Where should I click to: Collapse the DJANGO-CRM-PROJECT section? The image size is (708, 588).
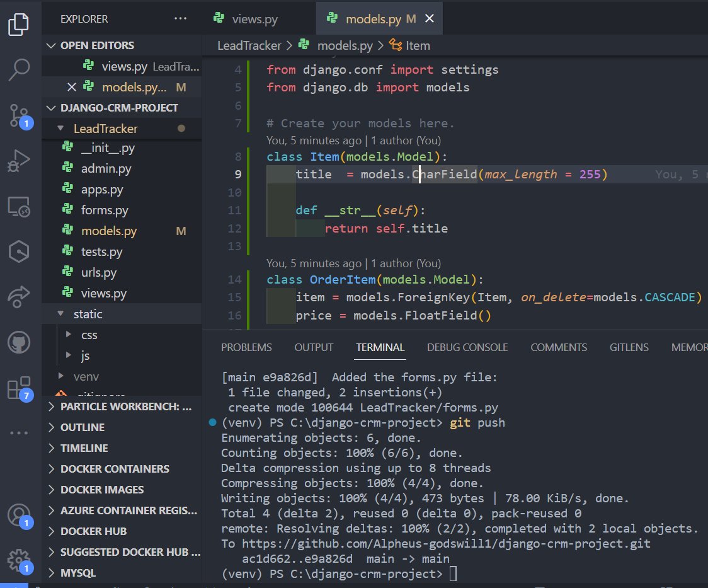(122, 108)
